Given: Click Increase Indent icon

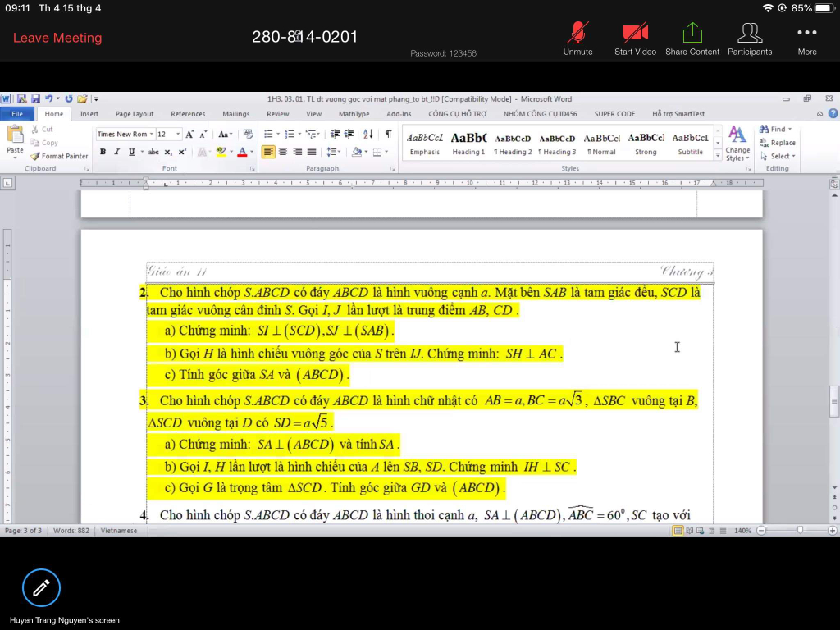Looking at the screenshot, I should point(349,134).
